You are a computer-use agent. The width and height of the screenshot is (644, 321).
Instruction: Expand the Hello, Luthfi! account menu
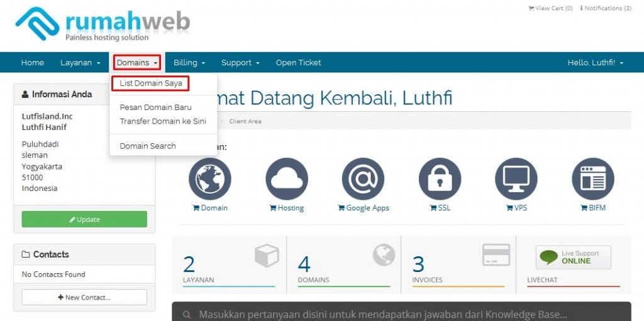(x=595, y=63)
